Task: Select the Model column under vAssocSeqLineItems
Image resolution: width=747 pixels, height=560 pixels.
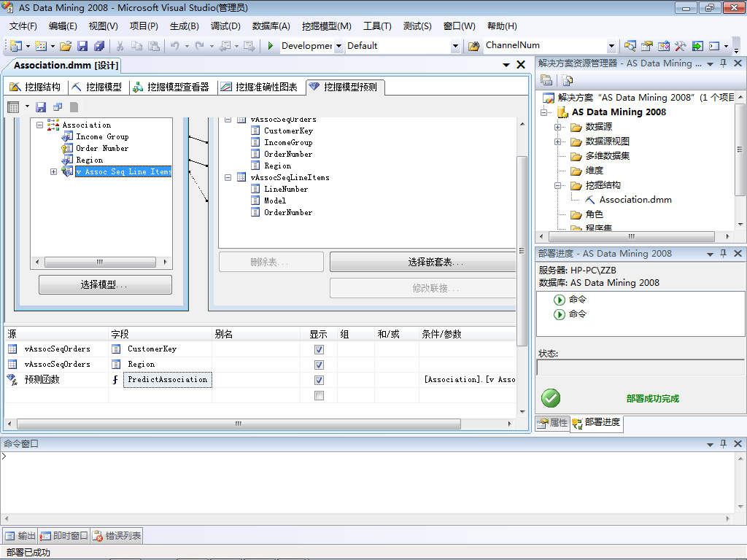Action: pos(275,201)
